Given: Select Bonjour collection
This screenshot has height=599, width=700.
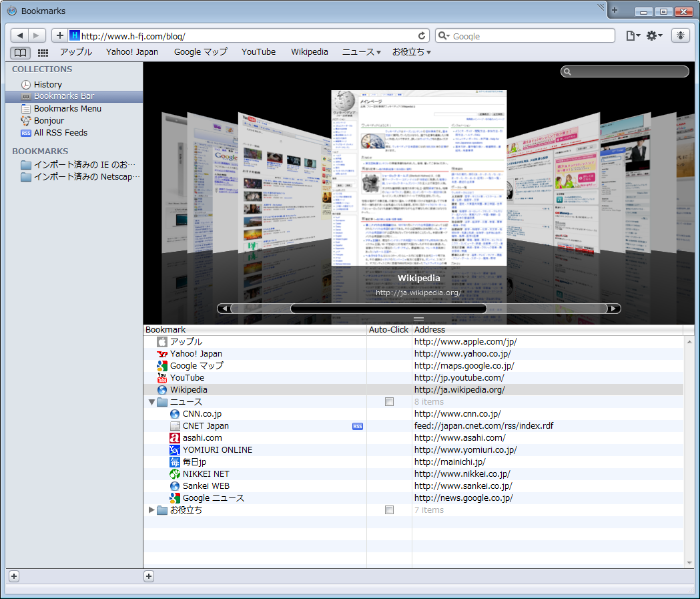Looking at the screenshot, I should point(74,121).
